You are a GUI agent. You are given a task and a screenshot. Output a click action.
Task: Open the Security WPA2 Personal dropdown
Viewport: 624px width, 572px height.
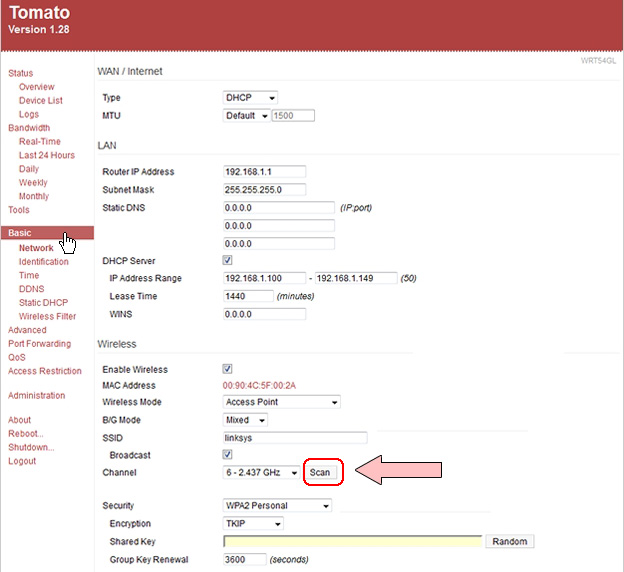pos(276,506)
